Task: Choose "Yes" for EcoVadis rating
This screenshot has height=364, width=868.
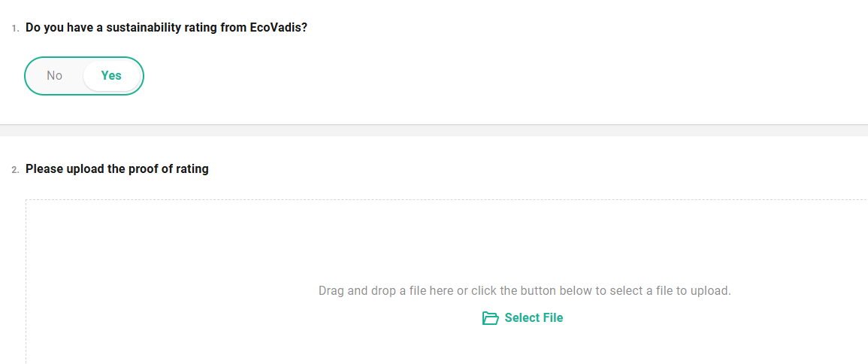Action: pyautogui.click(x=111, y=76)
